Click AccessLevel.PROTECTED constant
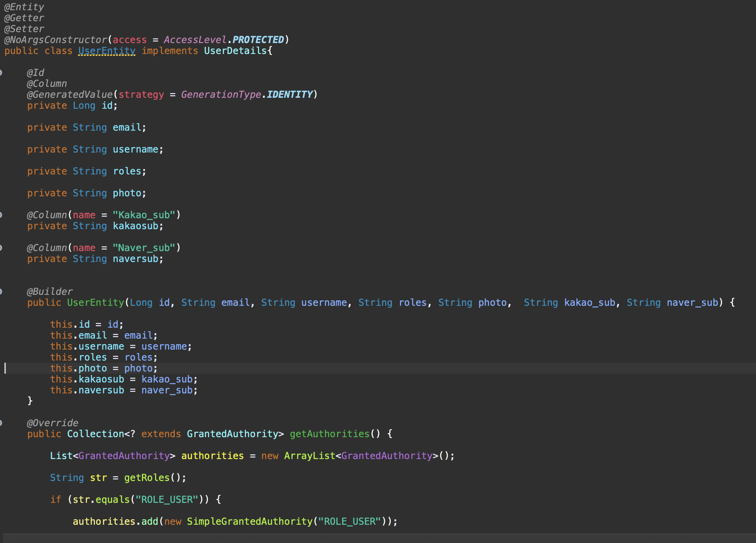756x543 pixels. pos(258,40)
